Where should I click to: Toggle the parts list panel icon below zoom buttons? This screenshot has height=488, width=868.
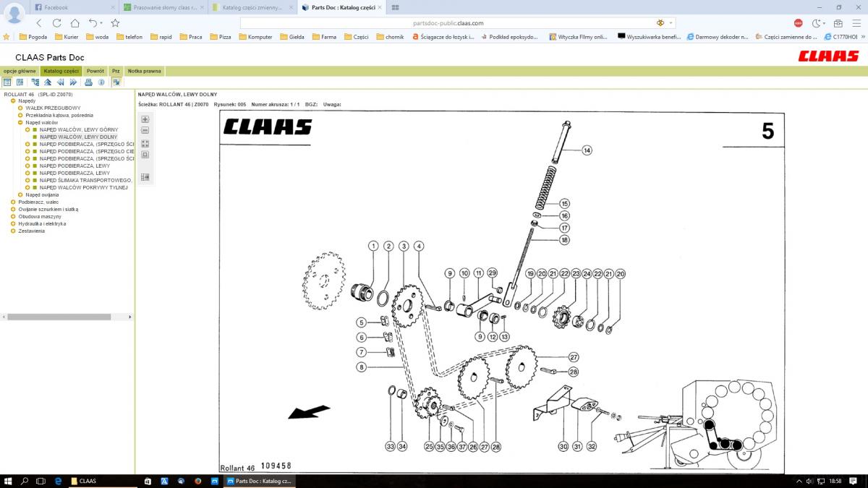145,176
